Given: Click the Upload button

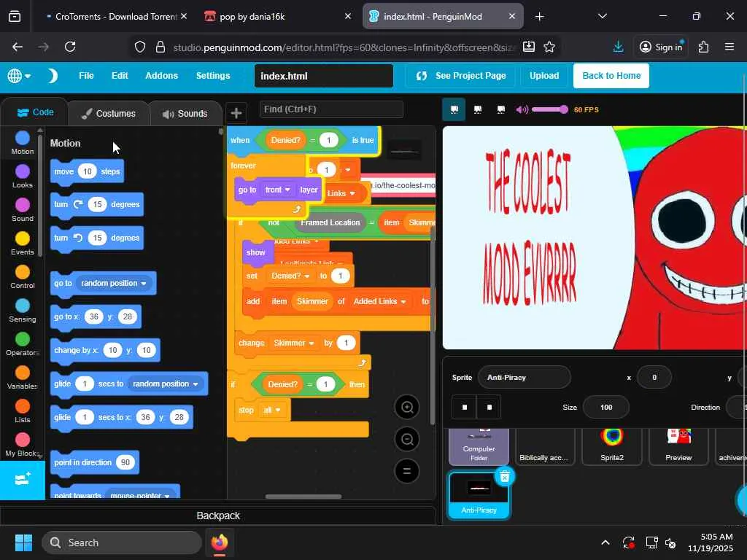Looking at the screenshot, I should pyautogui.click(x=544, y=76).
